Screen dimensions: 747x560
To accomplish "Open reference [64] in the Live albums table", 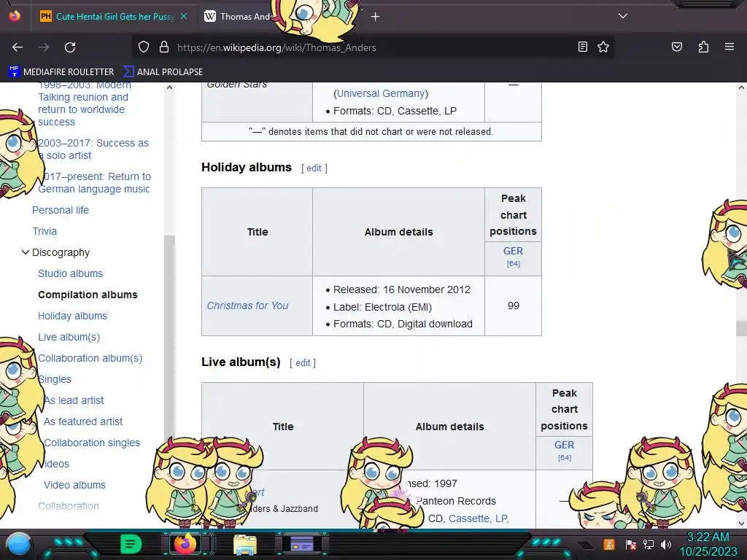I will pos(564,458).
